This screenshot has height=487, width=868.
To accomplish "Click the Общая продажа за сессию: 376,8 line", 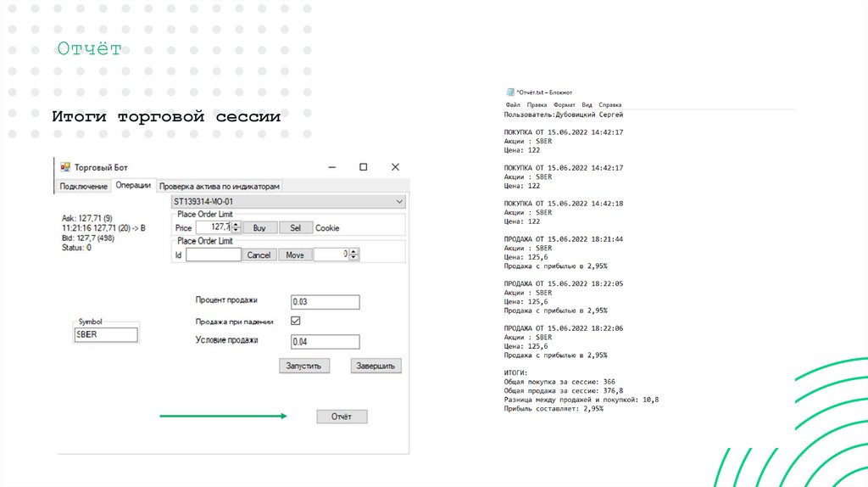I will [564, 390].
